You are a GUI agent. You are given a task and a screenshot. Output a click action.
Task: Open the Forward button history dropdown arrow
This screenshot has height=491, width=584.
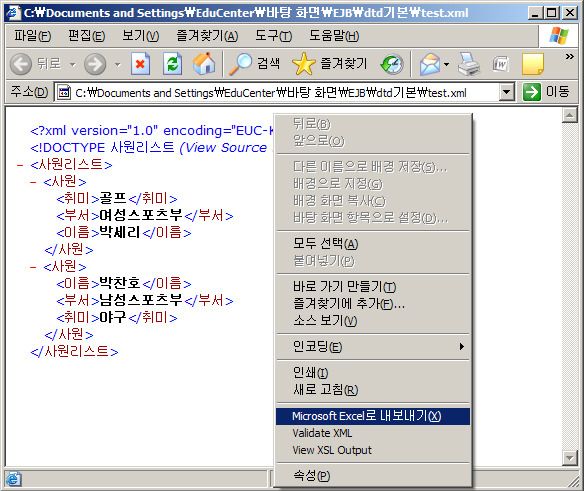pyautogui.click(x=117, y=64)
